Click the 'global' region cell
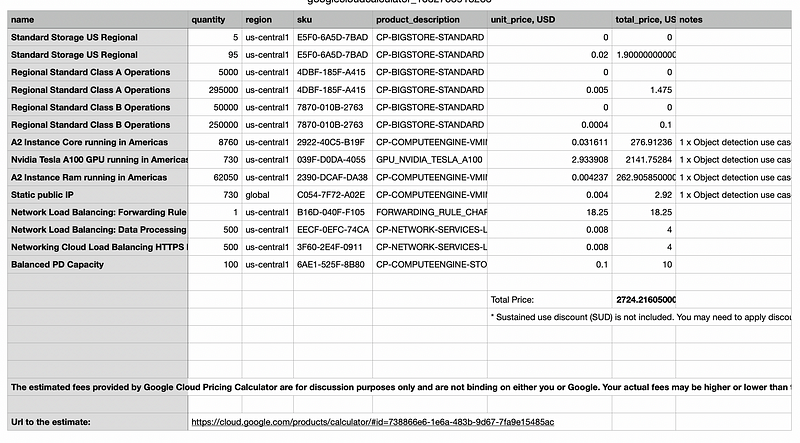The width and height of the screenshot is (800, 443). [x=267, y=195]
